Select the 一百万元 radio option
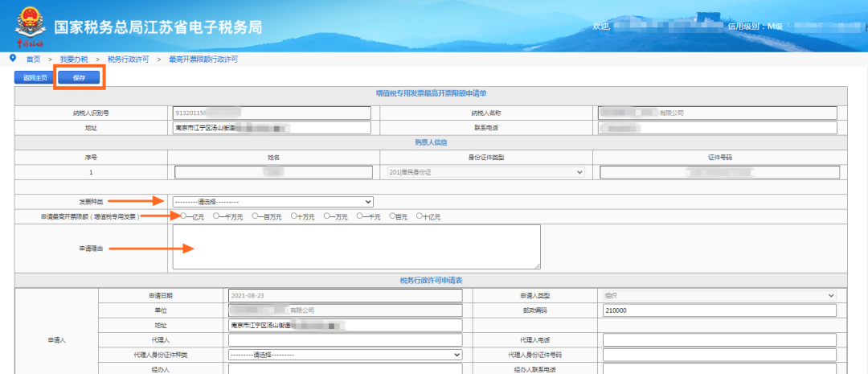The height and width of the screenshot is (374, 868). point(255,216)
